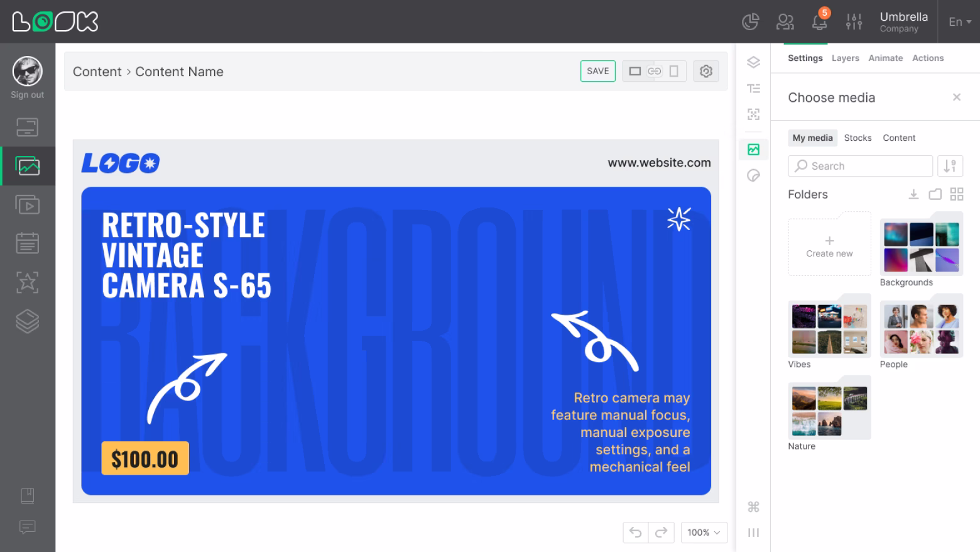Click the Content Name breadcrumb text
980x552 pixels.
pos(179,72)
